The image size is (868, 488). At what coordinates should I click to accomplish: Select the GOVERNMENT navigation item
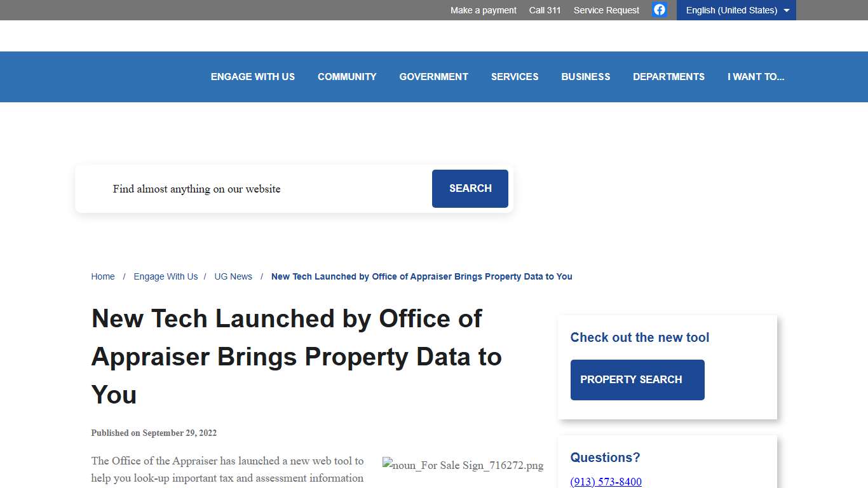[x=433, y=76]
